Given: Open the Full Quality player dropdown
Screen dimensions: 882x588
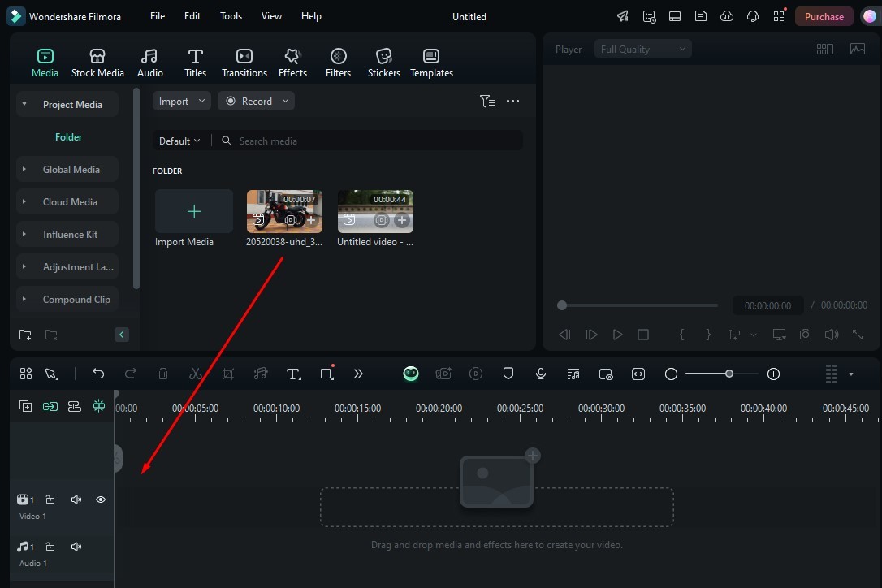Looking at the screenshot, I should [642, 50].
